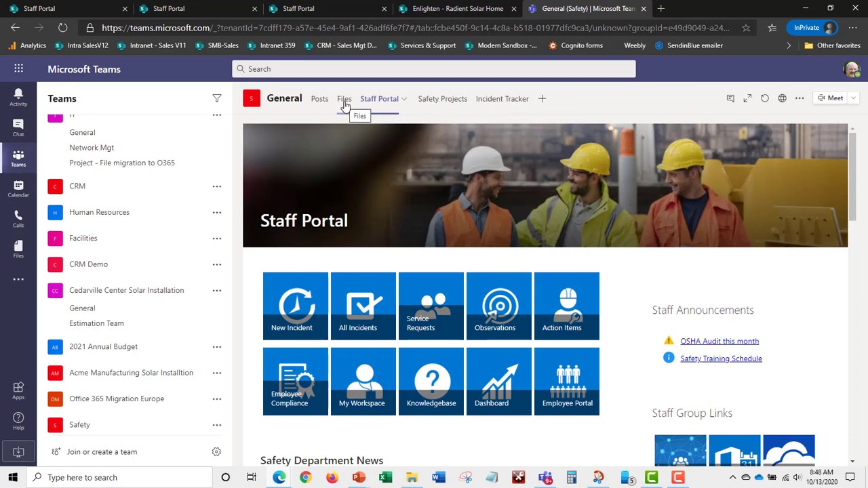
Task: Open Estimation Team channel
Action: click(96, 323)
